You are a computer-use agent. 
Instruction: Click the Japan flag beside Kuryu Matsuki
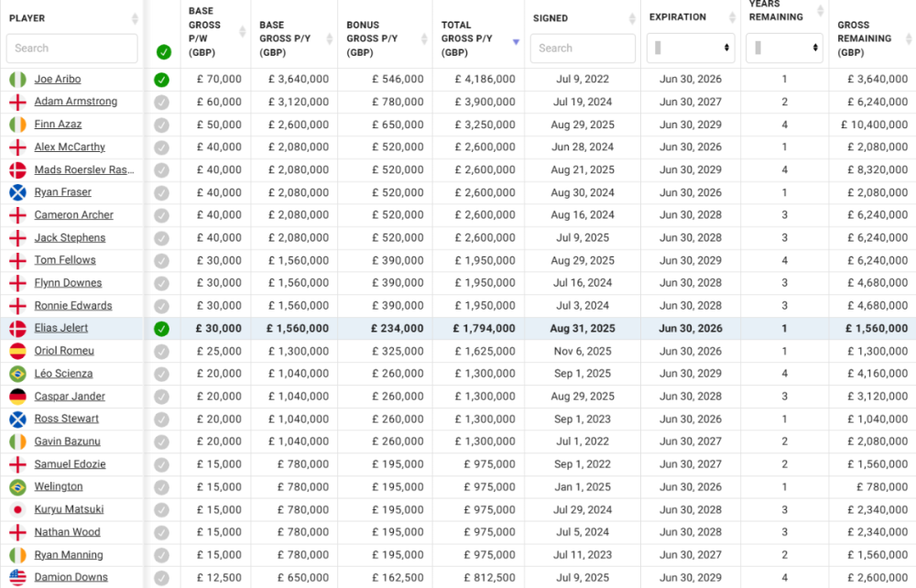coord(17,509)
